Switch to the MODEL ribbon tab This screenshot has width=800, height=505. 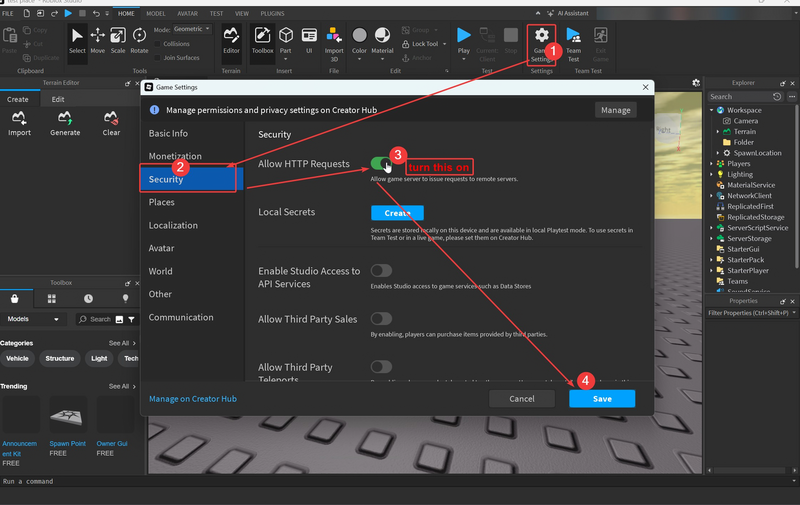(156, 14)
